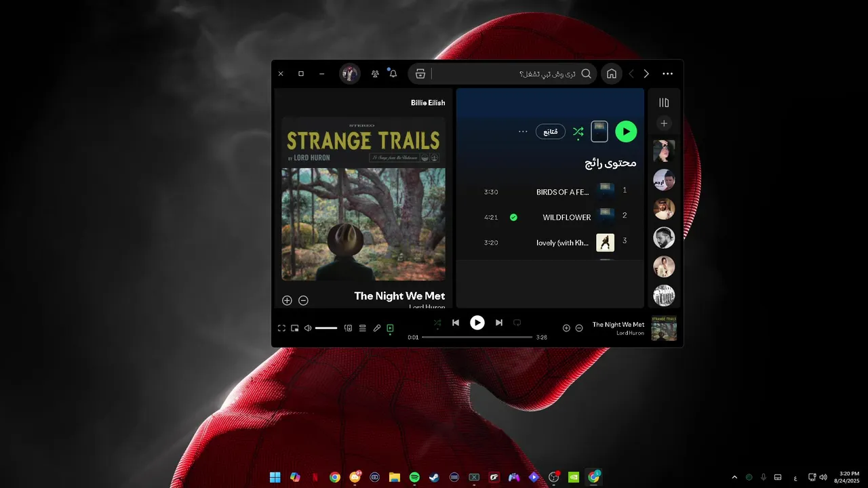Viewport: 868px width, 488px height.
Task: Open the miniplayer icon
Action: [295, 328]
